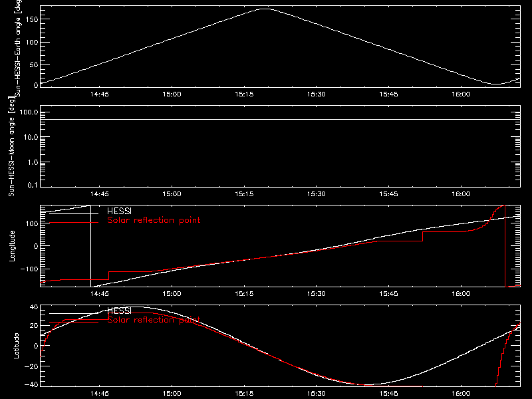Click the 20 tick label on Latitude axis
Viewport: 532px width, 399px height.
tap(34, 326)
